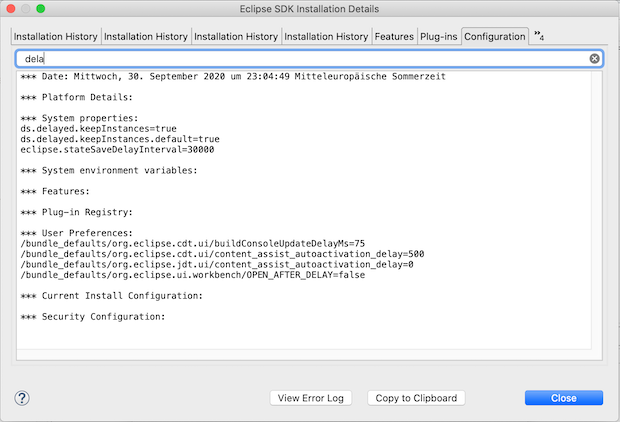Click the '*** Plug-in Registry:' heading

(x=77, y=212)
